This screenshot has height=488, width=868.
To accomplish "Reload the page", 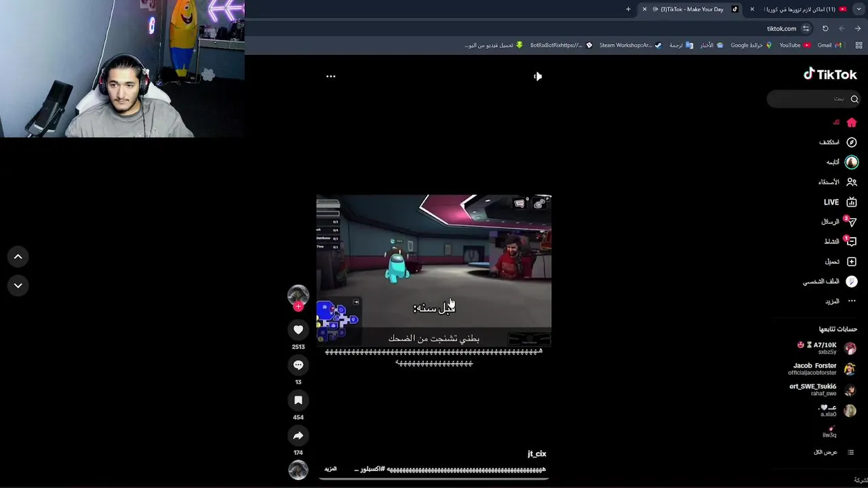I will point(825,28).
